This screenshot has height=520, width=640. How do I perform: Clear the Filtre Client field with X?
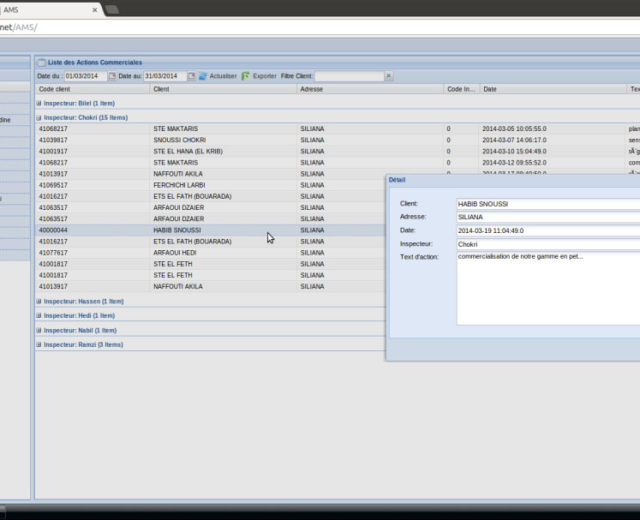click(389, 76)
